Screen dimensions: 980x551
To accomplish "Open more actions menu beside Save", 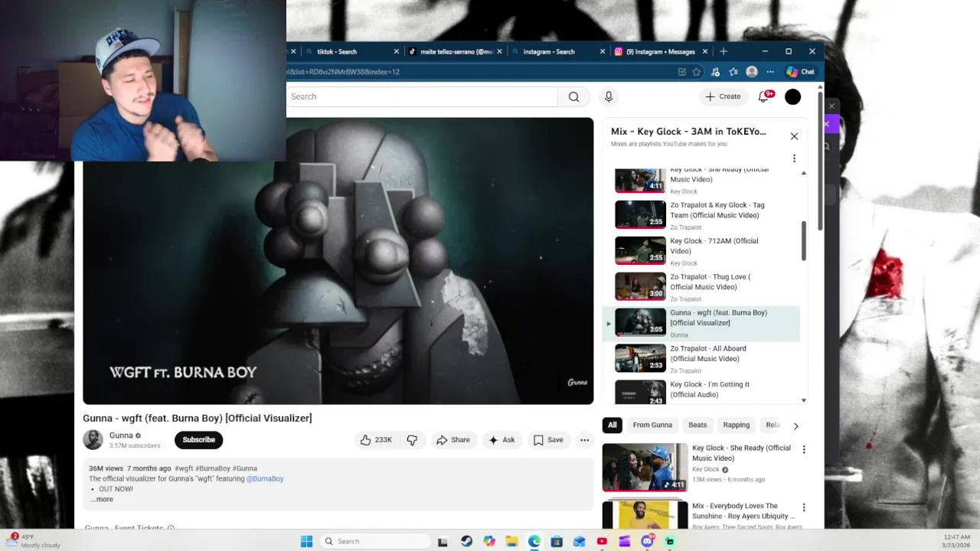I will pyautogui.click(x=584, y=440).
